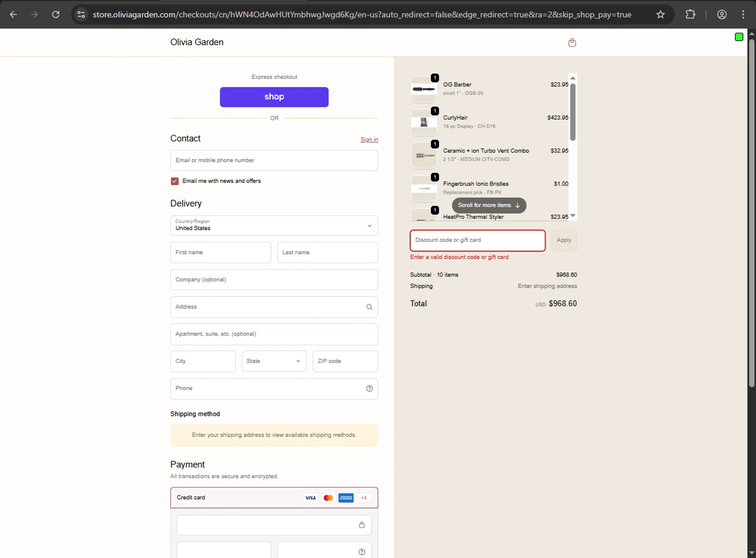This screenshot has width=756, height=558.
Task: Uncheck Email me with news and offers
Action: pyautogui.click(x=174, y=181)
